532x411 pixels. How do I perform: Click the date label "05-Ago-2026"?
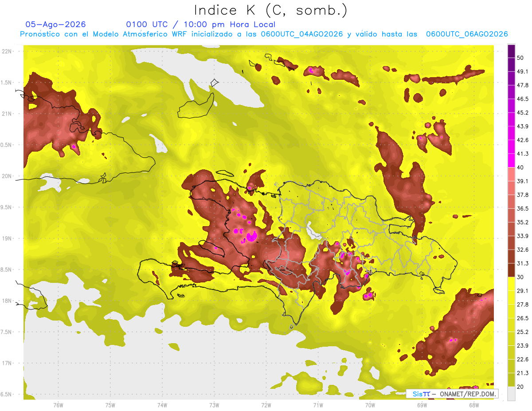tap(55, 24)
